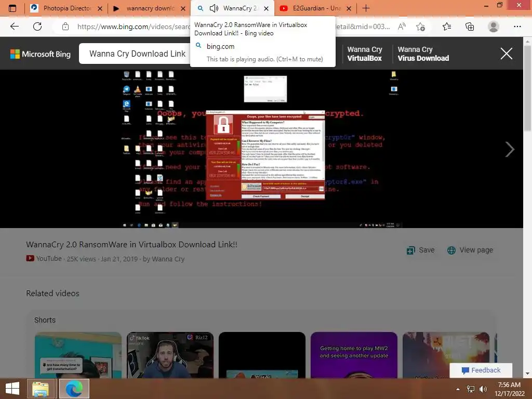The height and width of the screenshot is (399, 532).
Task: Click the Related videos heading
Action: pyautogui.click(x=52, y=294)
